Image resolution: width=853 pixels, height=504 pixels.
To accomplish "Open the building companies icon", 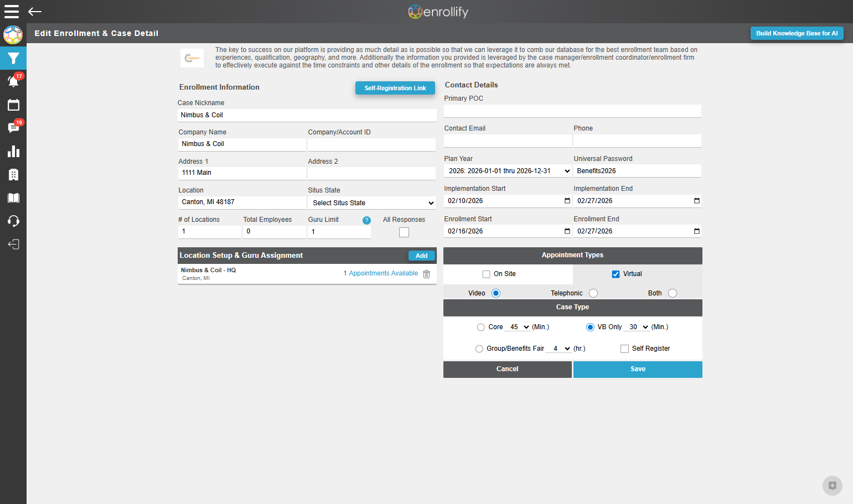I will [13, 175].
